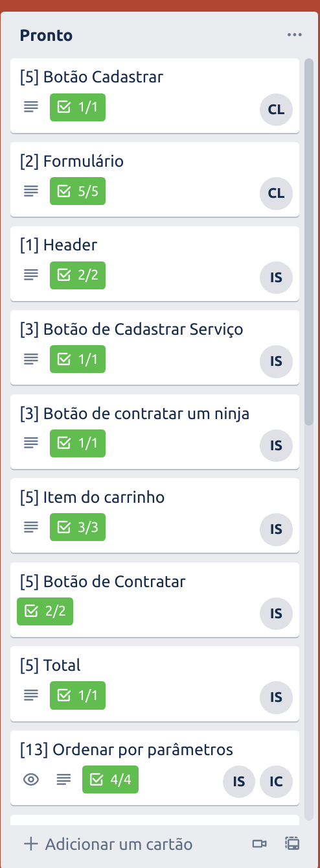Open the Pronto list actions menu
The image size is (320, 868).
(295, 35)
